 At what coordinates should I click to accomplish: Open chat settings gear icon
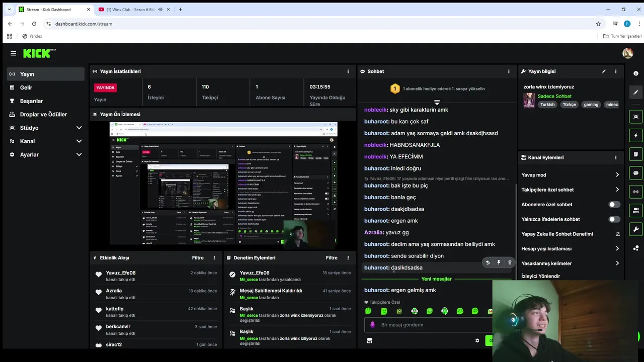[477, 340]
